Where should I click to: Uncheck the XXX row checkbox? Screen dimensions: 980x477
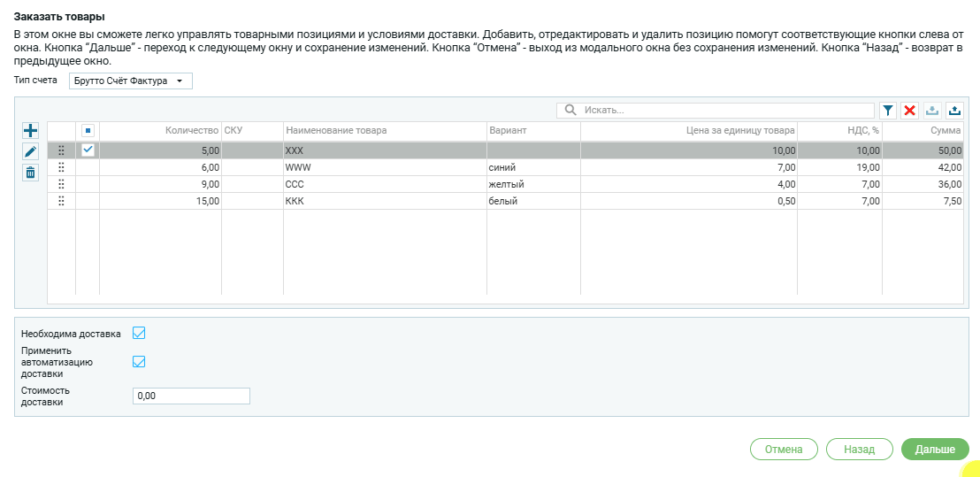[x=88, y=150]
